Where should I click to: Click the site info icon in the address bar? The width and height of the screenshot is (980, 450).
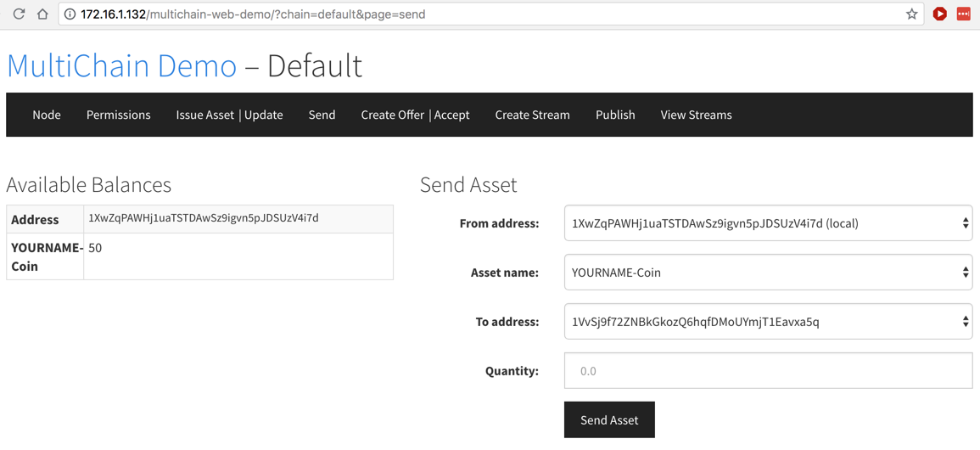coord(70,14)
